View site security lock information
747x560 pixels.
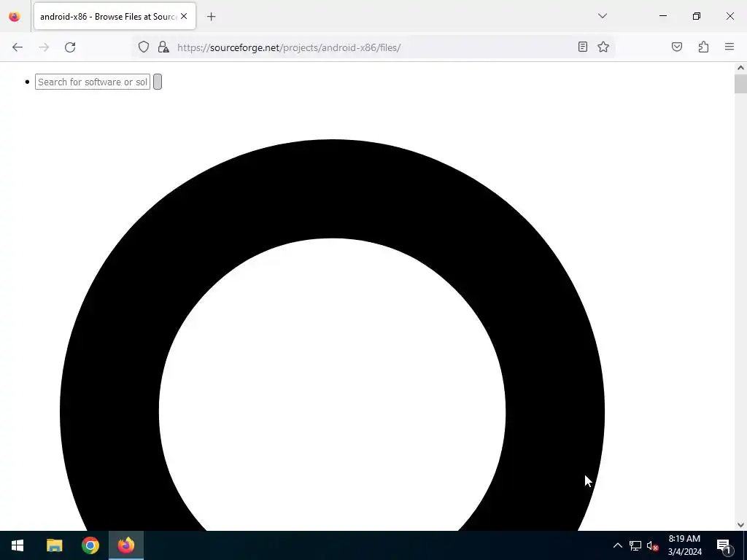point(163,47)
